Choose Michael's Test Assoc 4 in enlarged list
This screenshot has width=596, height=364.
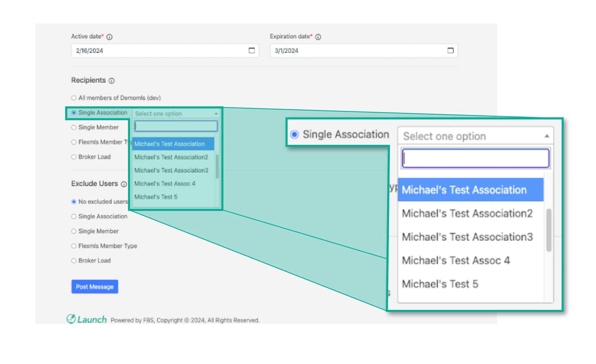coord(470,260)
